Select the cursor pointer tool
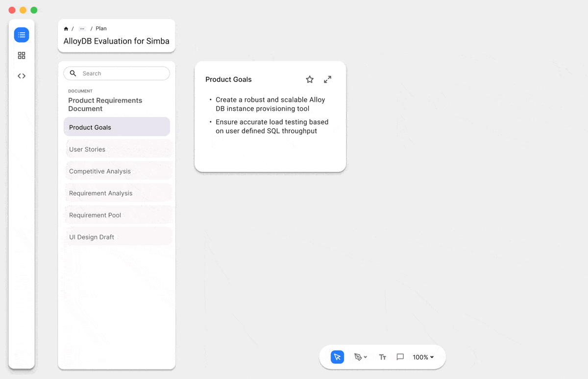Image resolution: width=588 pixels, height=379 pixels. (x=337, y=357)
